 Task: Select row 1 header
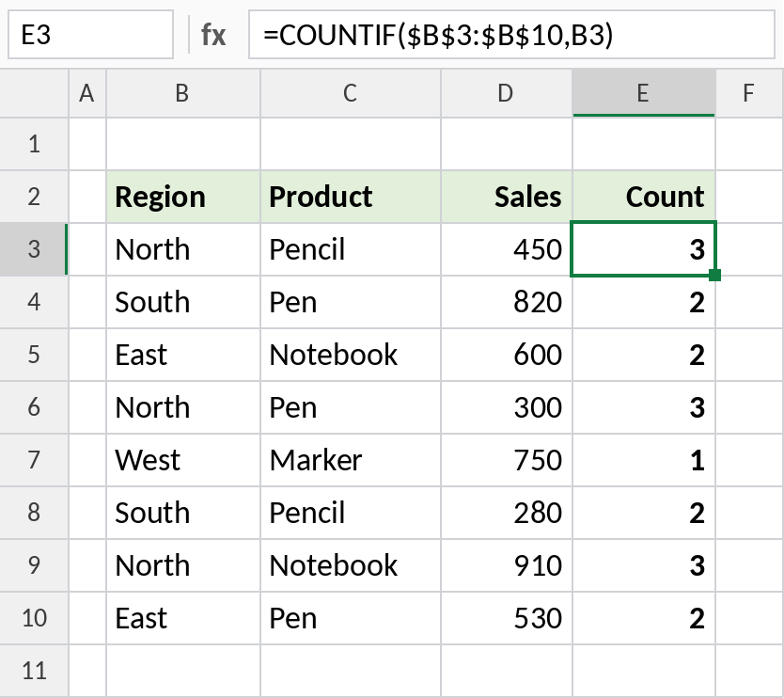pyautogui.click(x=34, y=145)
